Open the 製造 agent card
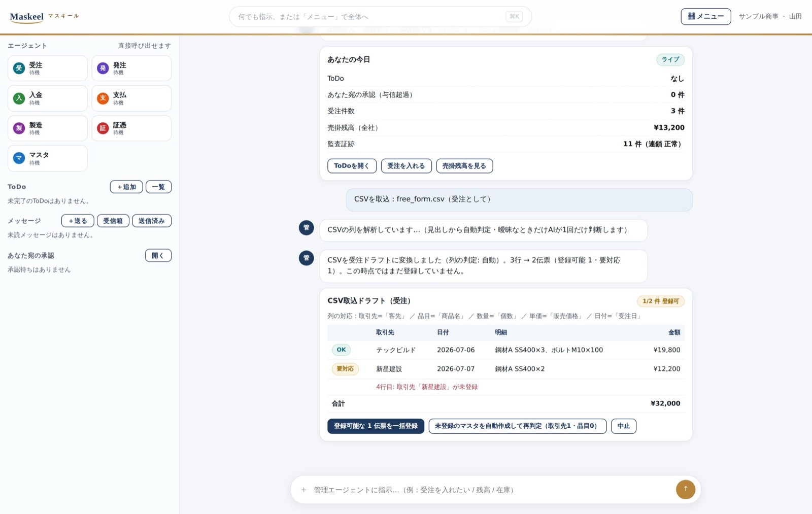Screen dimensions: 812x514 48,128
